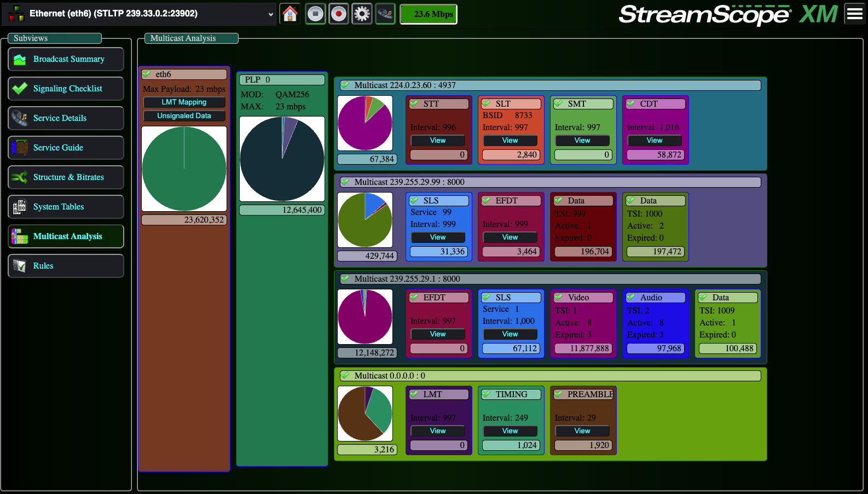Viewport: 868px width, 494px height.
Task: Click Data TSI 999 value 196,704
Action: click(584, 252)
